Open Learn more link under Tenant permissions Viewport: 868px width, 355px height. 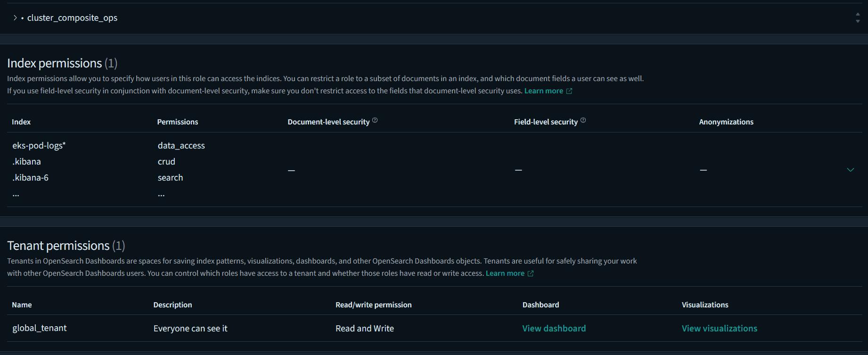point(505,273)
